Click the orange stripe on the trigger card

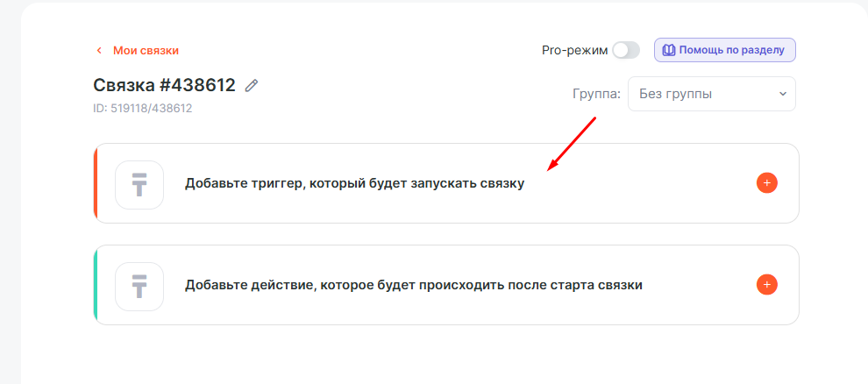tap(95, 183)
